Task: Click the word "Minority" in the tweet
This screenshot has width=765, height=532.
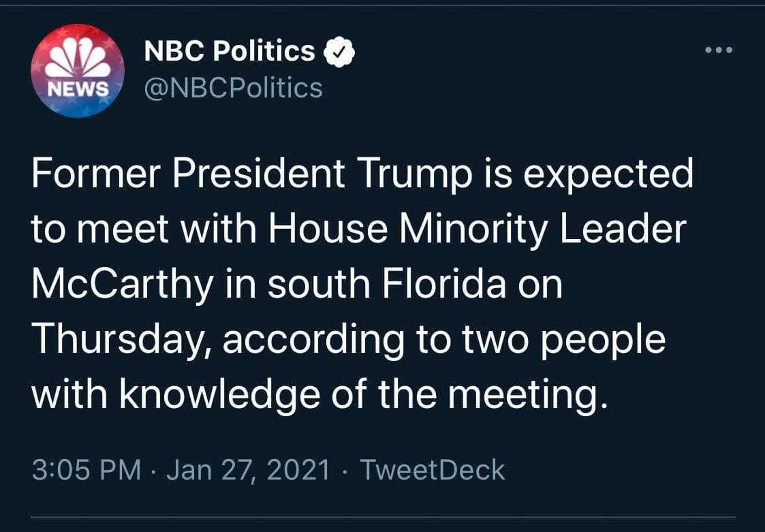Action: coord(473,230)
